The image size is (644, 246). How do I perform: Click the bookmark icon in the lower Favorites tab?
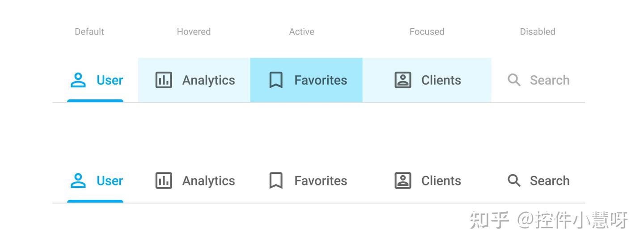pyautogui.click(x=276, y=181)
